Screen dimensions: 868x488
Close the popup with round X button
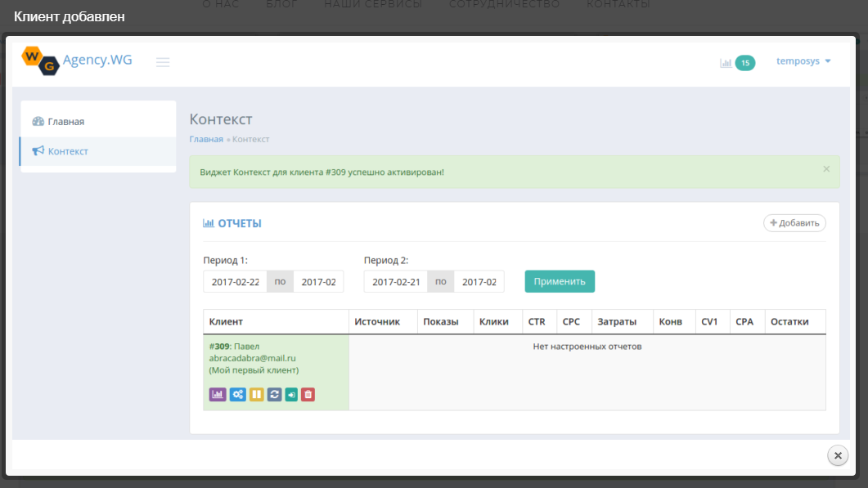click(x=838, y=455)
